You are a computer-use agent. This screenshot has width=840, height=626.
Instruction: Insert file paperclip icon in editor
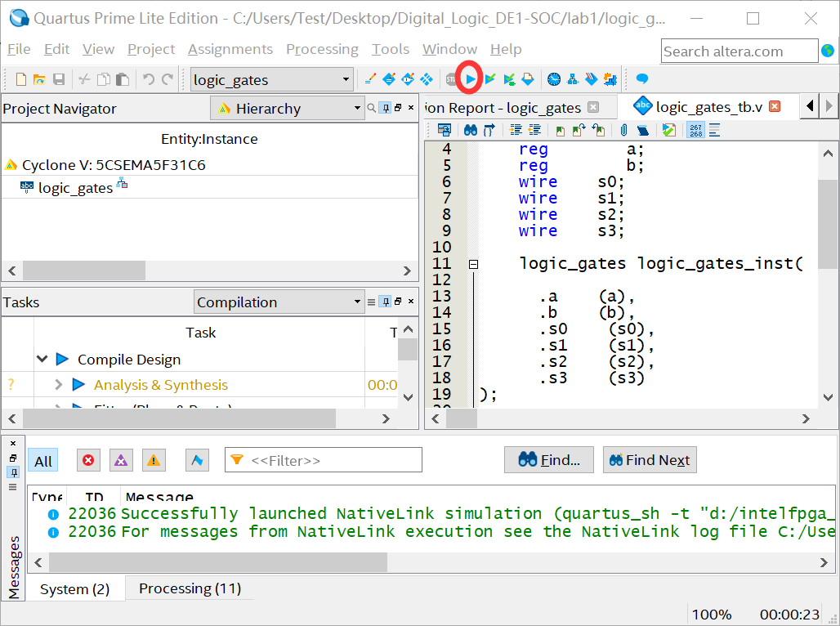coord(623,130)
